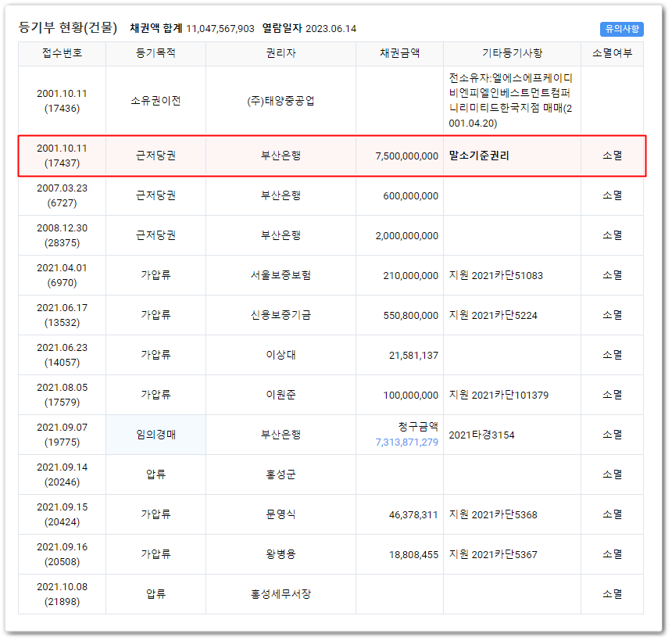Click 소멸 in the 홍성세무서장 row
Screen dimensions: 672x641
pyautogui.click(x=612, y=594)
